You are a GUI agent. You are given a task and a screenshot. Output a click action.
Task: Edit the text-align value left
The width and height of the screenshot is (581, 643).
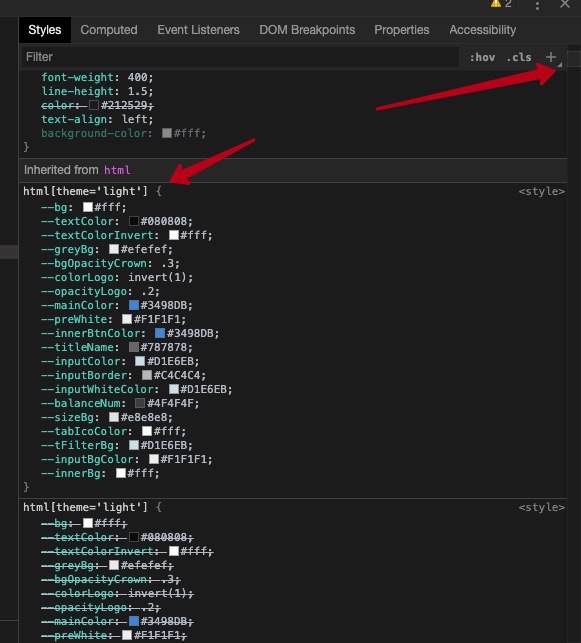pyautogui.click(x=134, y=119)
